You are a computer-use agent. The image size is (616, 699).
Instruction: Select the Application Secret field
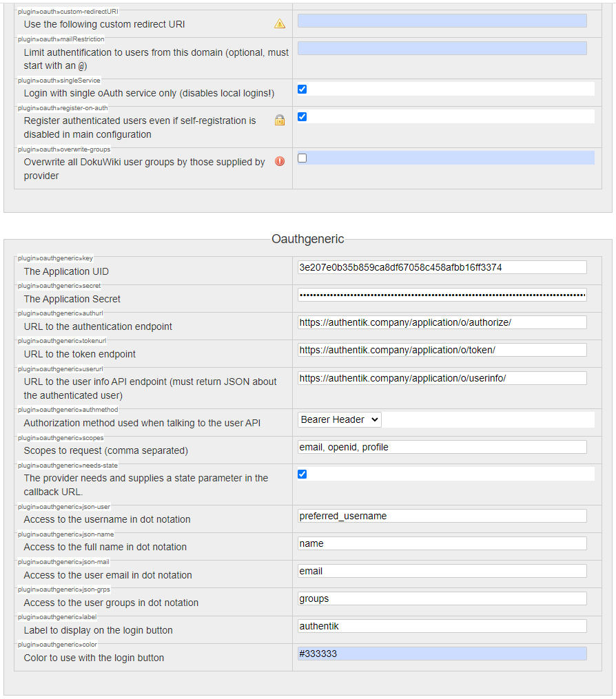click(442, 295)
